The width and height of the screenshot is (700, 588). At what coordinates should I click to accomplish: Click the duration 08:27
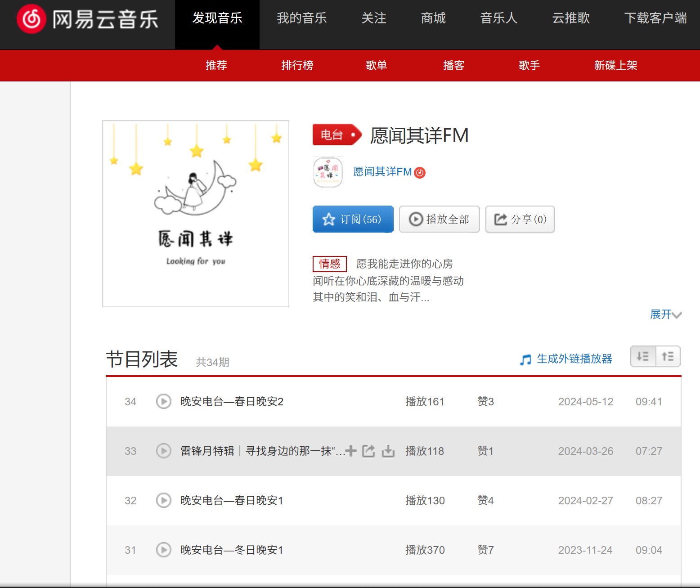(x=649, y=500)
